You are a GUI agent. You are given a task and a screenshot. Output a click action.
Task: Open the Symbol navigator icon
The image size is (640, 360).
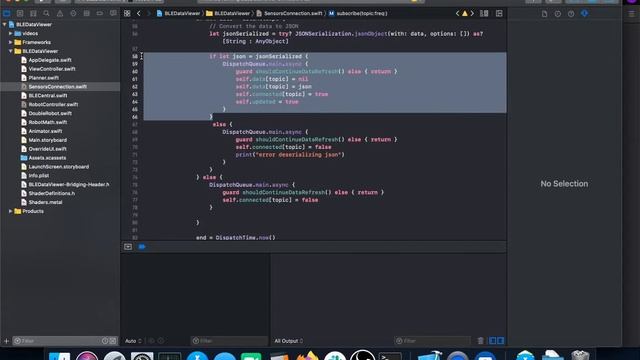click(x=33, y=13)
